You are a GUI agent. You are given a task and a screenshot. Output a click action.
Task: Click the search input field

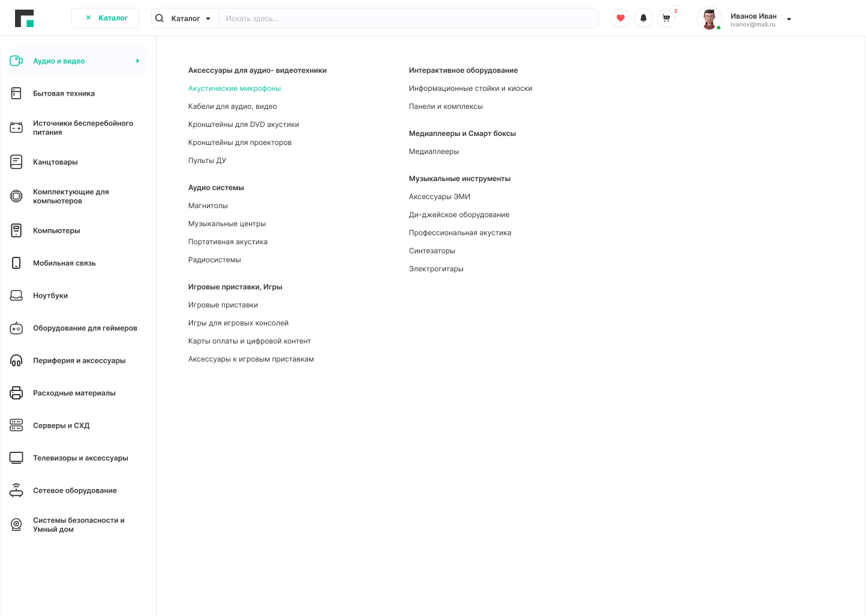point(409,17)
